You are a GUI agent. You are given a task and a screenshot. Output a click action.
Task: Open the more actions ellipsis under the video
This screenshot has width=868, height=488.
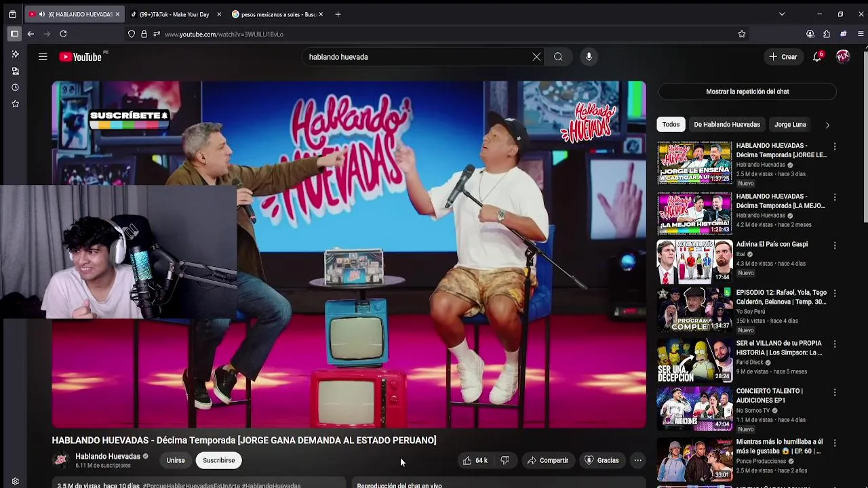click(x=637, y=460)
